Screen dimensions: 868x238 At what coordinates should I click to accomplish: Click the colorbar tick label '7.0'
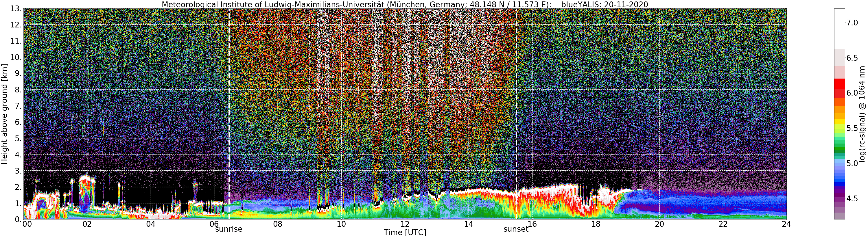point(852,23)
